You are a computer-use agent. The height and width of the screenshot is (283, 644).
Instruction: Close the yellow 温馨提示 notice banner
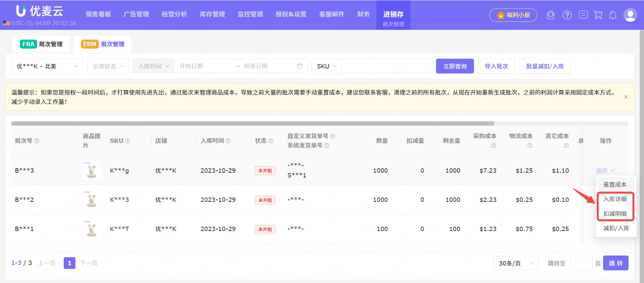[x=626, y=97]
